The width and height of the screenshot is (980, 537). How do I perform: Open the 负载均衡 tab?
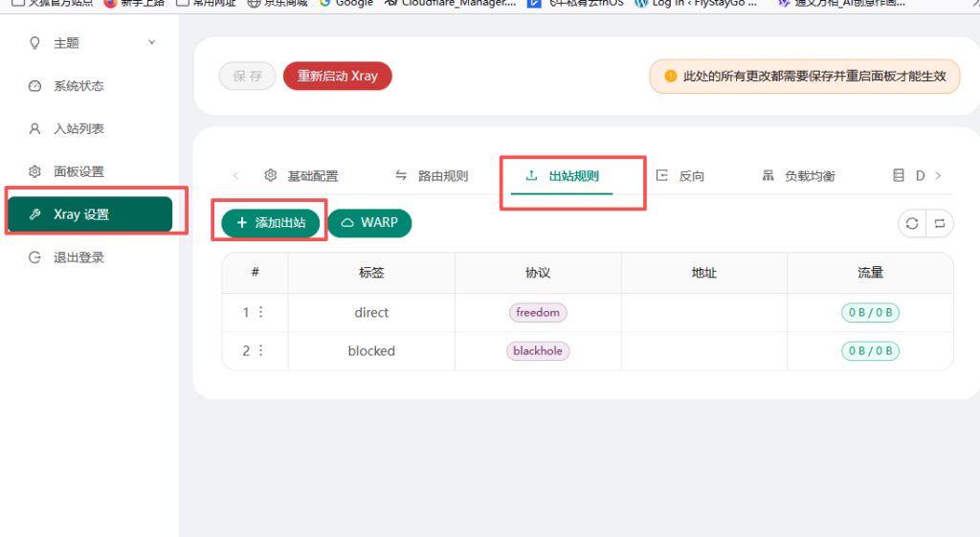[798, 176]
